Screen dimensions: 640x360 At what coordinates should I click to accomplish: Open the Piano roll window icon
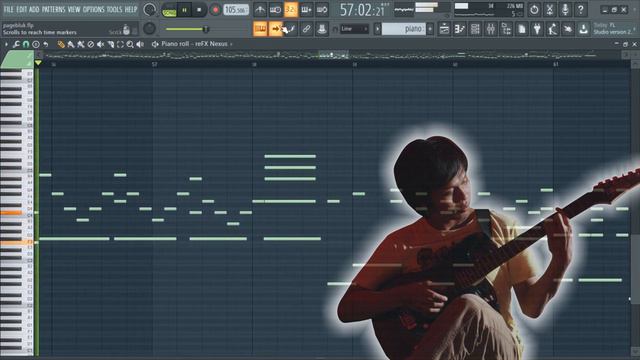(460, 29)
